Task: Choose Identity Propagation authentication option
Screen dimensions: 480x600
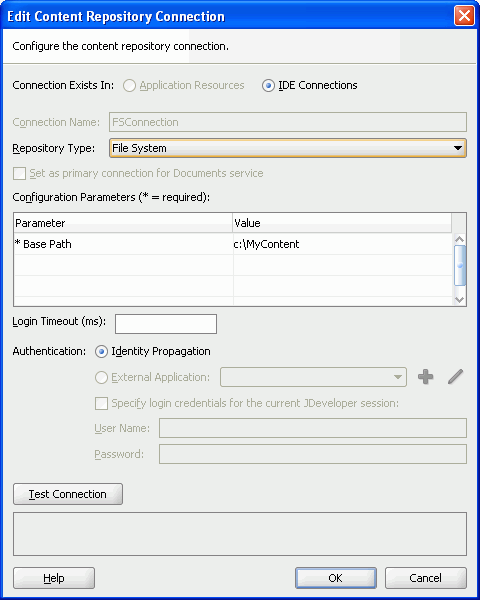Action: [101, 351]
